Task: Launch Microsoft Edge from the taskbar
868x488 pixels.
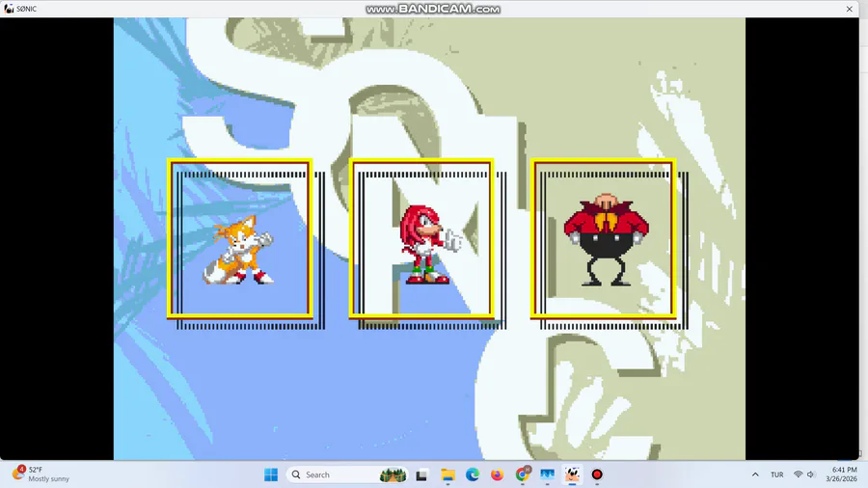Action: click(x=473, y=474)
